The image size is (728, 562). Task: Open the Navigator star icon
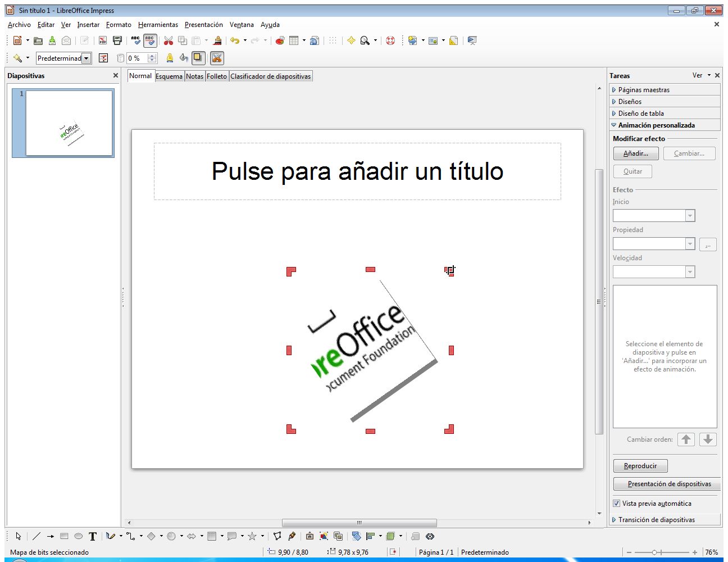pos(351,40)
